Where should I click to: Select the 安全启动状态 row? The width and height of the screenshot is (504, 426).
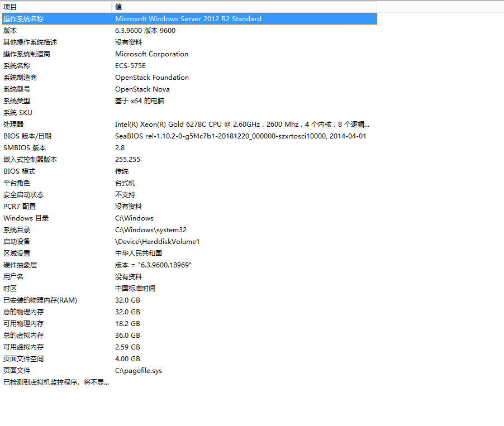click(x=189, y=195)
